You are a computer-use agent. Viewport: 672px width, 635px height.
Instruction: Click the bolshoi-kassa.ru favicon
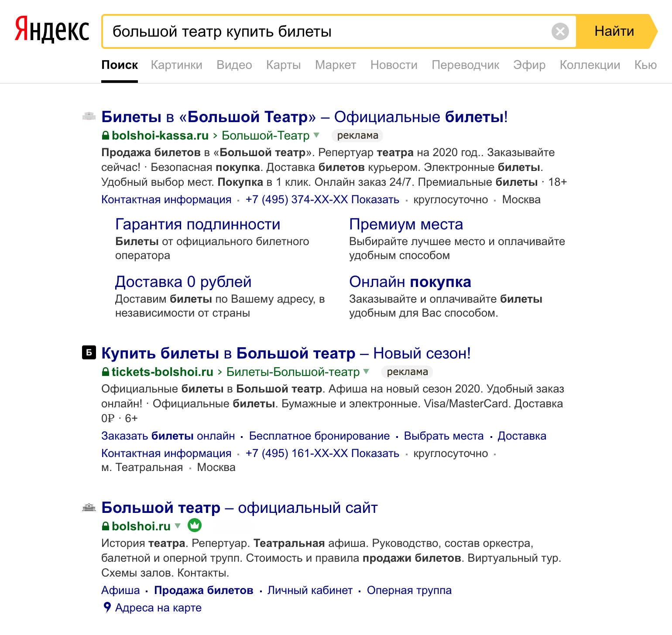[x=89, y=116]
